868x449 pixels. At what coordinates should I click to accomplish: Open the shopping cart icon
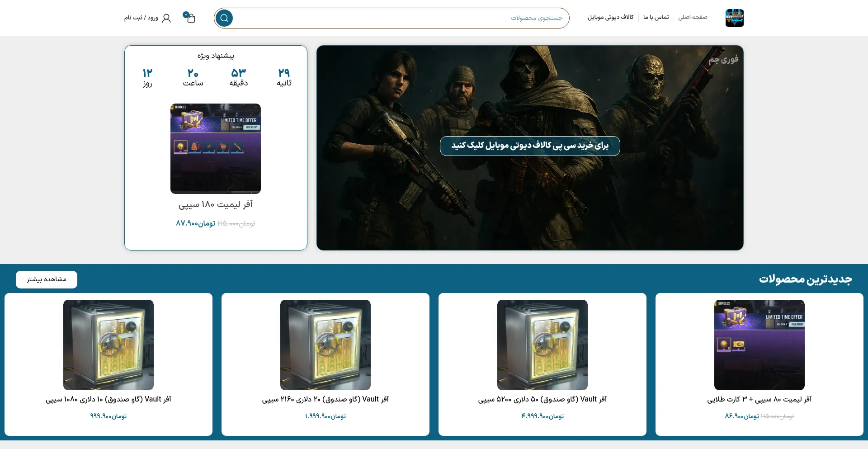(x=190, y=18)
